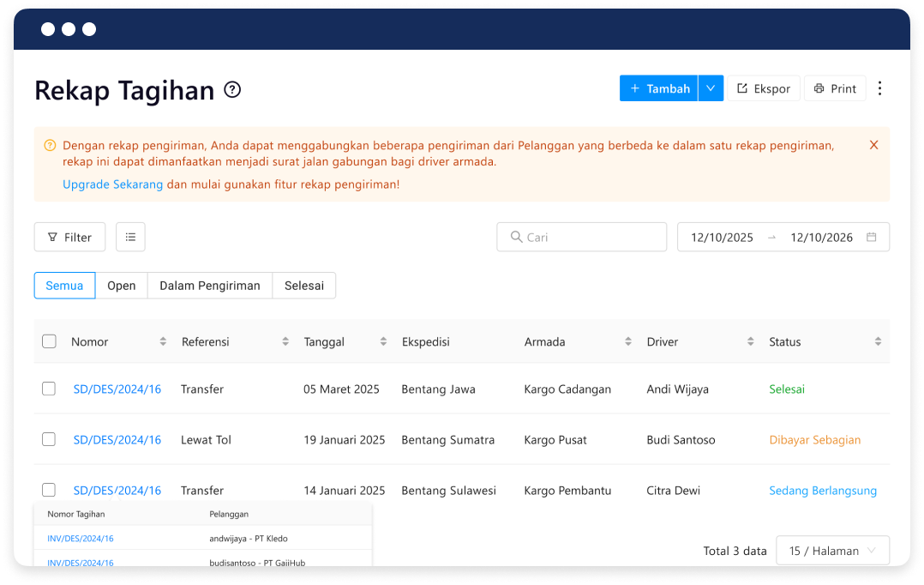Switch to the Semua tab

[65, 286]
